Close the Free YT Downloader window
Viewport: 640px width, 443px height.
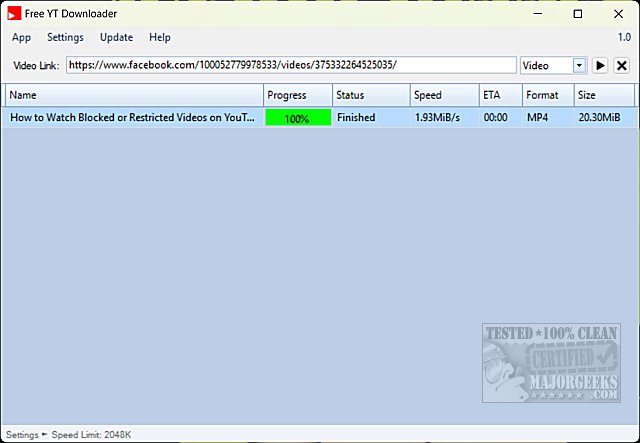pyautogui.click(x=618, y=14)
